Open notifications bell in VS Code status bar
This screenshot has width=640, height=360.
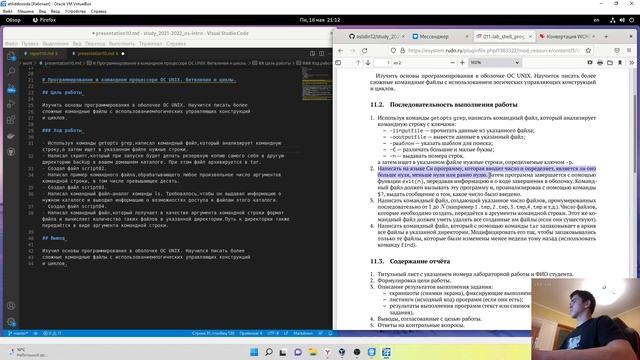330,333
